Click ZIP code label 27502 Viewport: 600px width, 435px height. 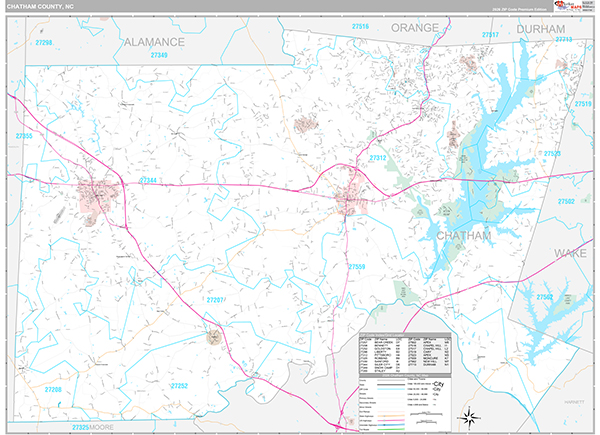566,201
